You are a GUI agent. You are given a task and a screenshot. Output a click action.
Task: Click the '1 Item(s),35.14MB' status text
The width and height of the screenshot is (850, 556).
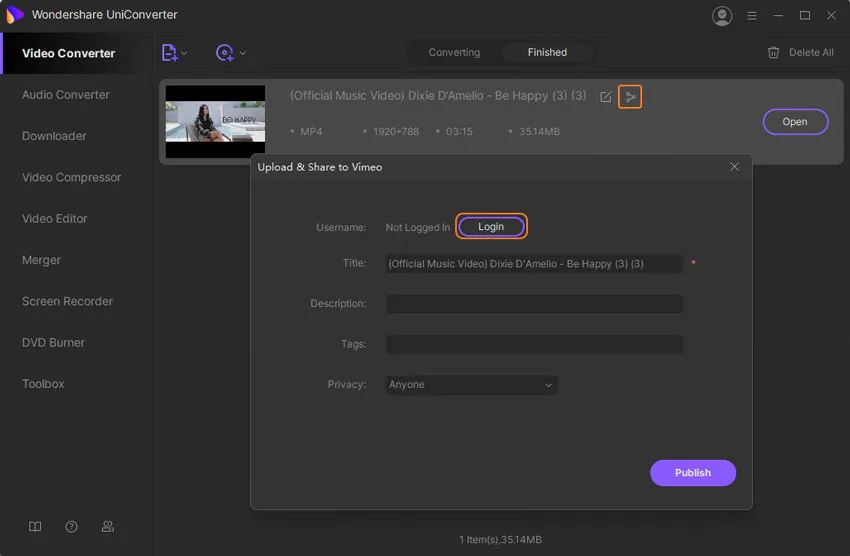click(x=500, y=540)
